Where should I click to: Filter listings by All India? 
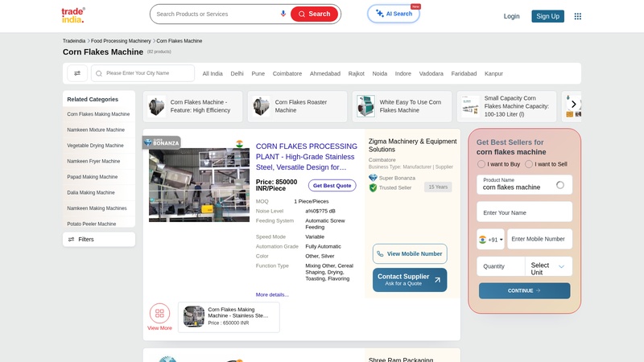click(x=213, y=73)
